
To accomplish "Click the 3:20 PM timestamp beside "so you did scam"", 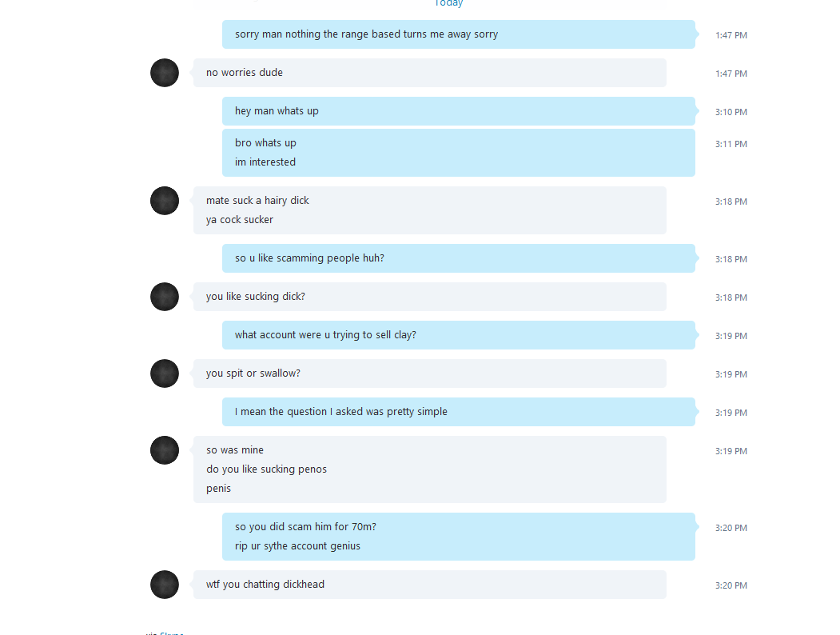I will 731,528.
